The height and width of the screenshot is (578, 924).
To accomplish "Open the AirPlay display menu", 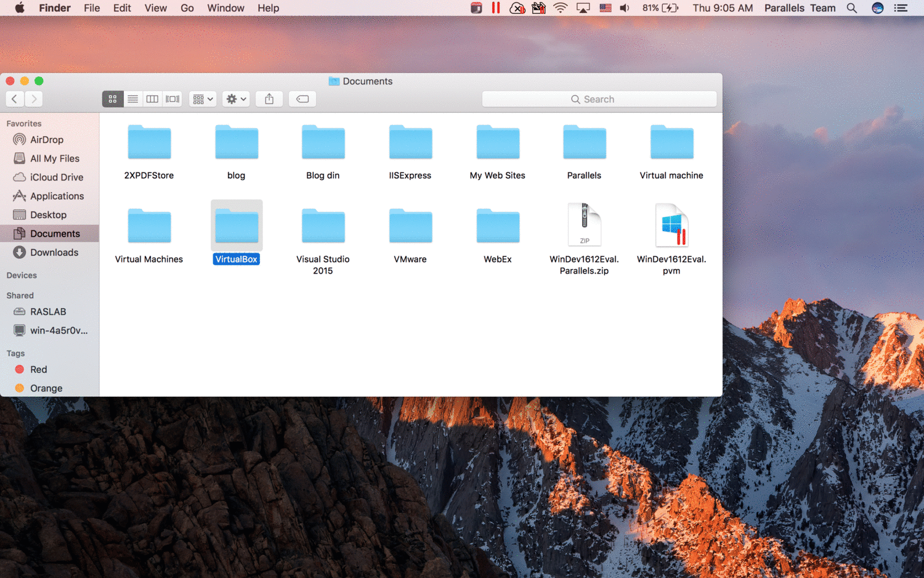I will [x=583, y=8].
